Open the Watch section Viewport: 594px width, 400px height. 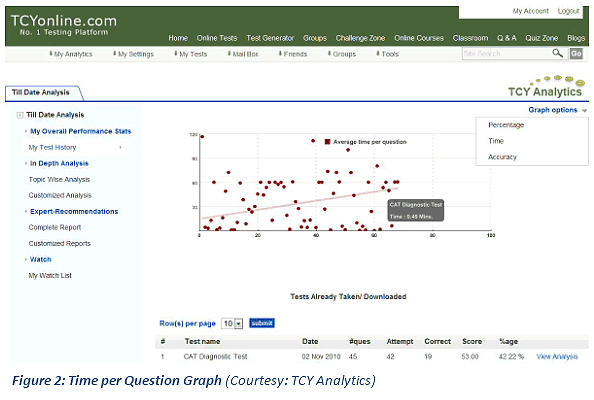point(41,259)
